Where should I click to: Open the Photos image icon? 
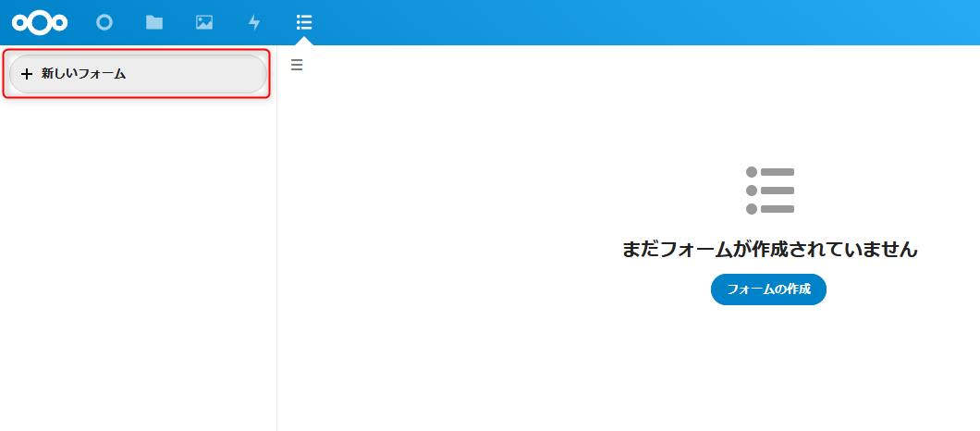pyautogui.click(x=204, y=22)
